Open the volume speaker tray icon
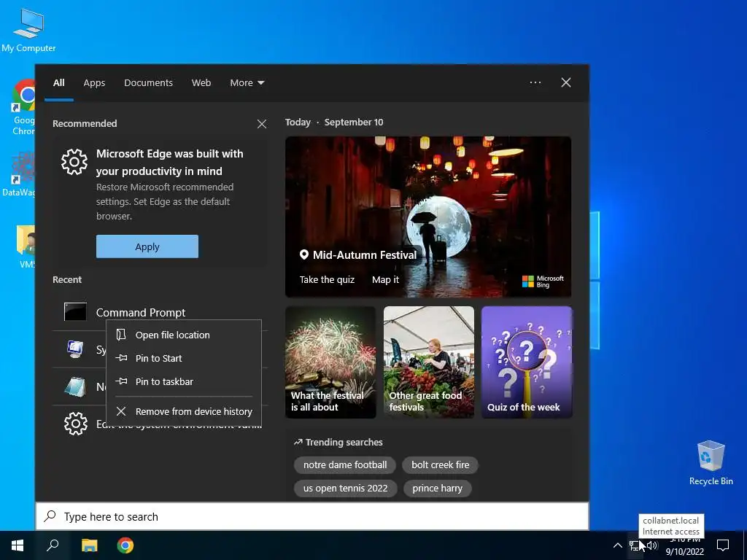 click(x=651, y=545)
